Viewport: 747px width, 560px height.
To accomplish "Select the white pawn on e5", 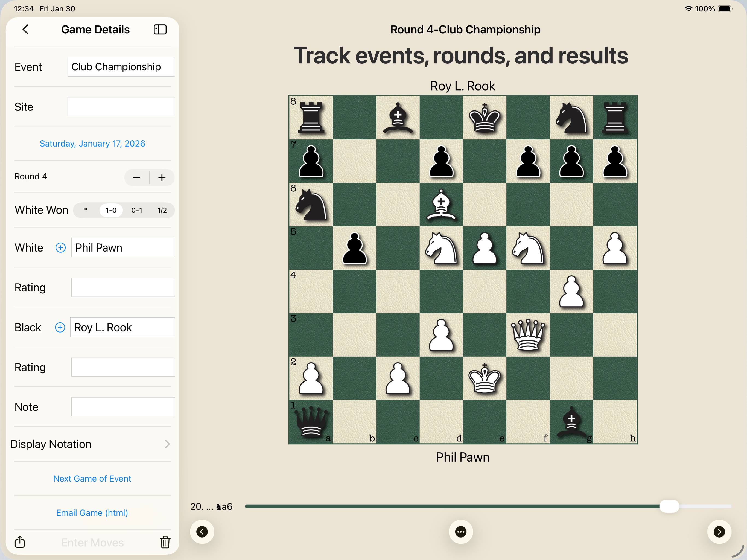I will click(x=485, y=248).
